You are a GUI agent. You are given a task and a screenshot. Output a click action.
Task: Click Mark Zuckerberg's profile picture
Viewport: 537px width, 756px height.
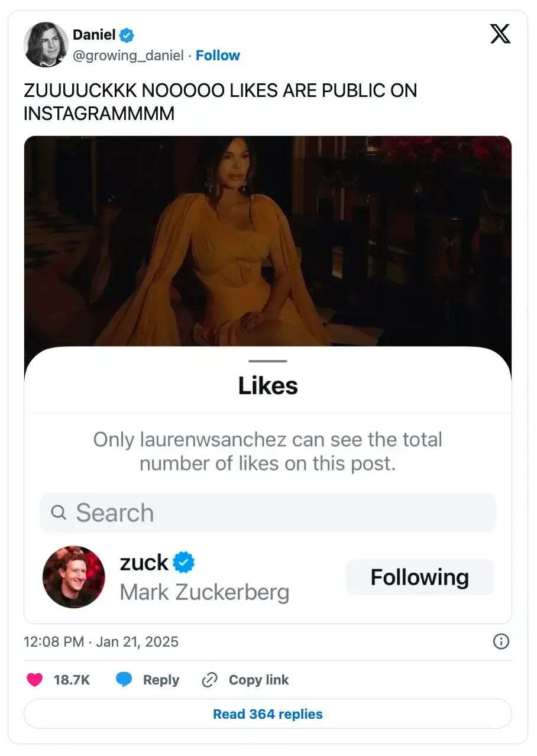74,577
